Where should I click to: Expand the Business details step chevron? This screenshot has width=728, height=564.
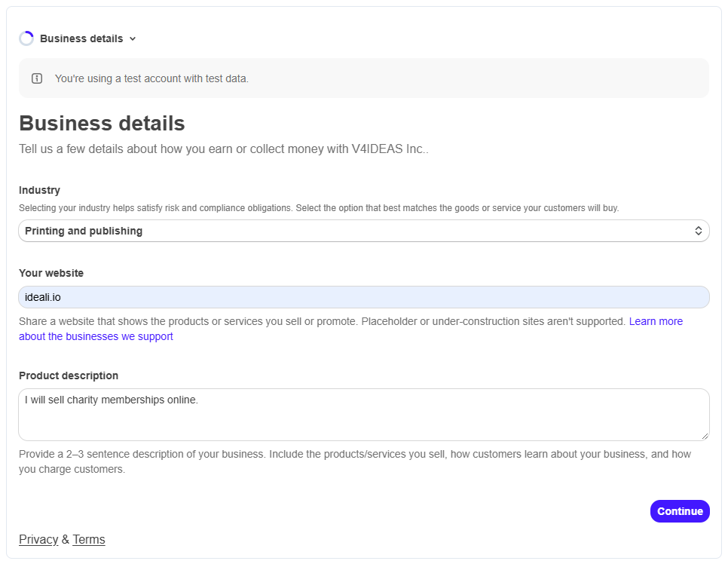pos(133,38)
